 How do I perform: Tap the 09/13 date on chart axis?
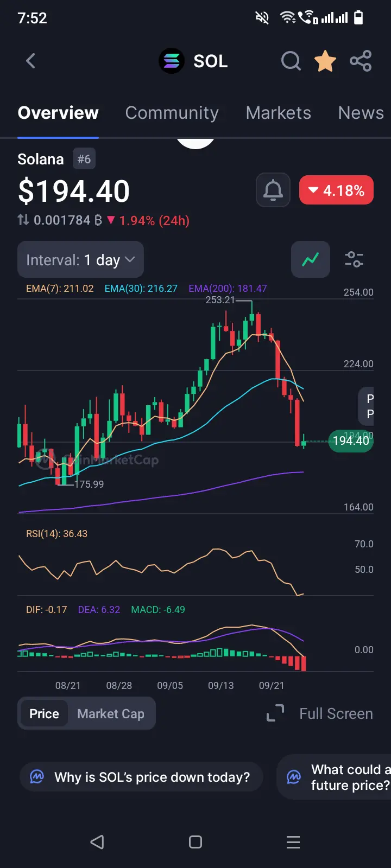coord(221,686)
